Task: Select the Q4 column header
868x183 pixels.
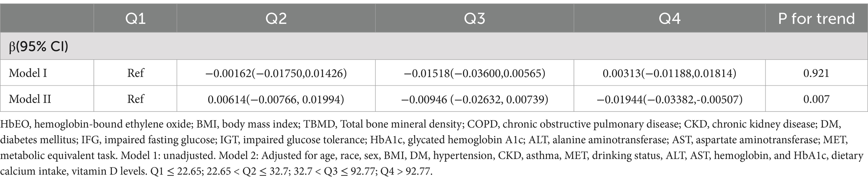Action: coord(669,18)
